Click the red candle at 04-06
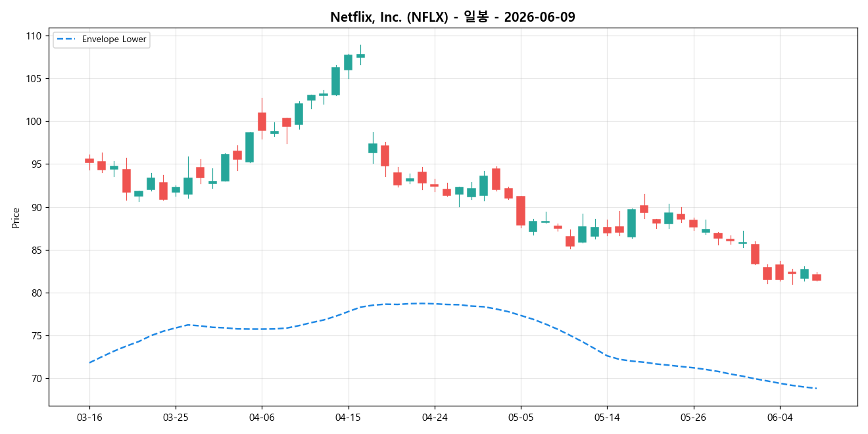This screenshot has width=868, height=434. [262, 122]
